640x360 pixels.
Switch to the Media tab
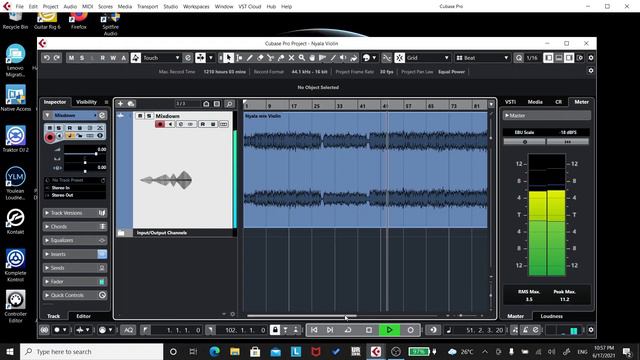[535, 102]
